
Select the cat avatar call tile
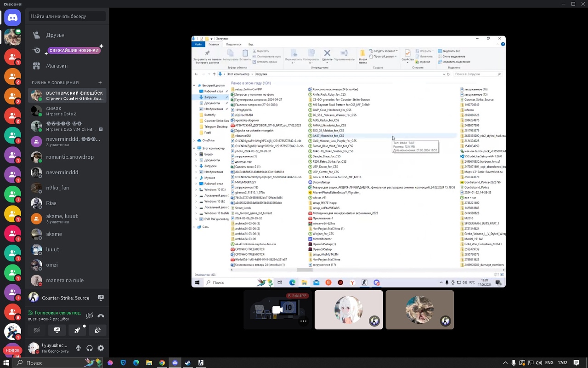[420, 310]
